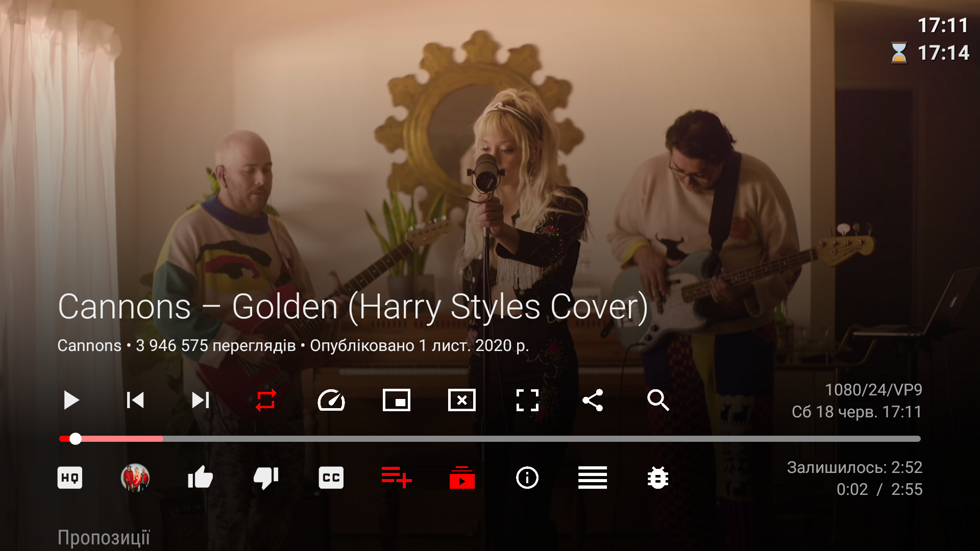This screenshot has height=551, width=980.
Task: Expand the Пропозиції suggestions row
Action: [104, 536]
